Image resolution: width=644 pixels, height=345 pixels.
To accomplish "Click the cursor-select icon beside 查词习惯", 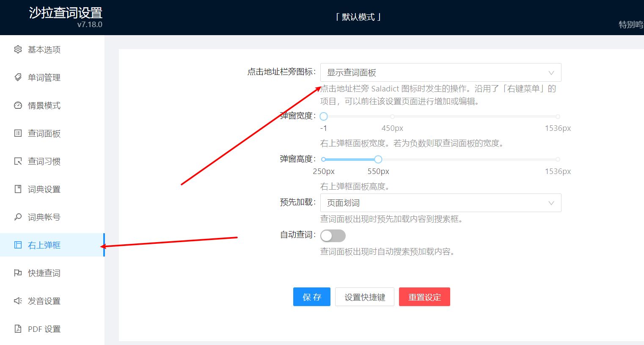I will (x=18, y=161).
